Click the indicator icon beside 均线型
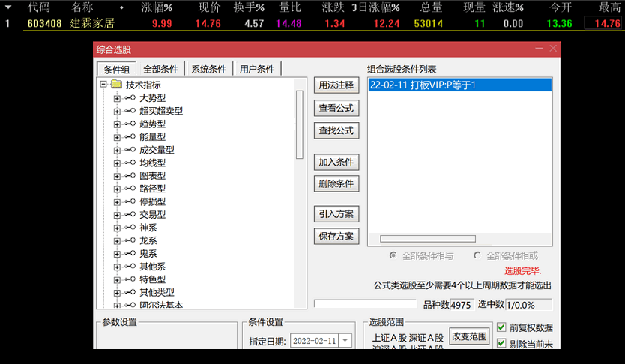 pos(130,163)
